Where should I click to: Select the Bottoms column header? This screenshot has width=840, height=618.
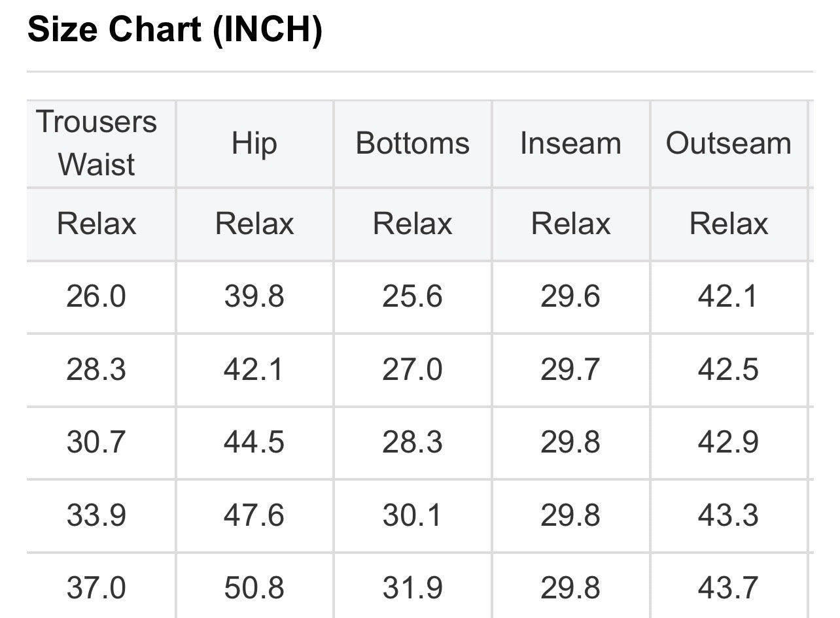click(412, 143)
